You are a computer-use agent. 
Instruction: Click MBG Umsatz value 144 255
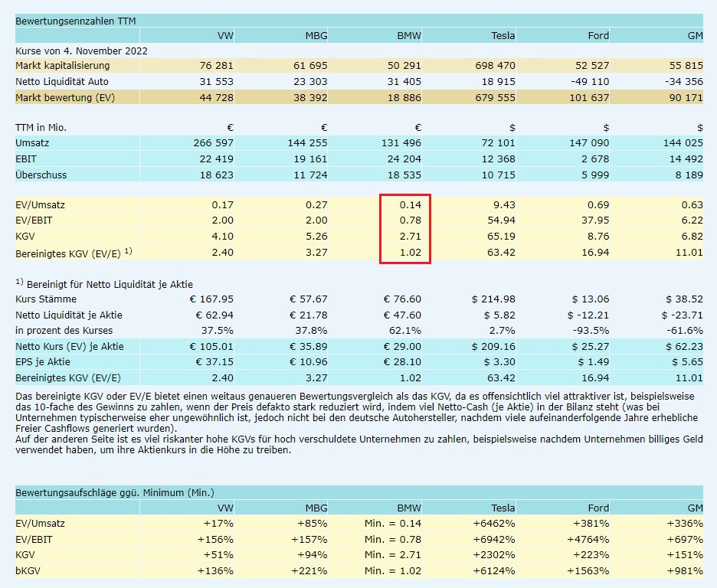pos(307,142)
